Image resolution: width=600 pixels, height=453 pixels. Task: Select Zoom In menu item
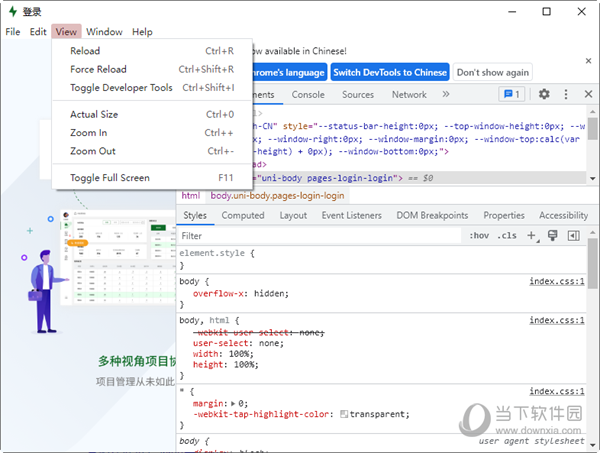152,133
